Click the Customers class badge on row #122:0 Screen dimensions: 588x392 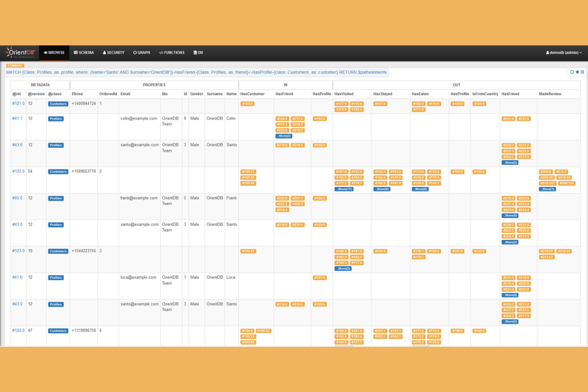click(58, 171)
